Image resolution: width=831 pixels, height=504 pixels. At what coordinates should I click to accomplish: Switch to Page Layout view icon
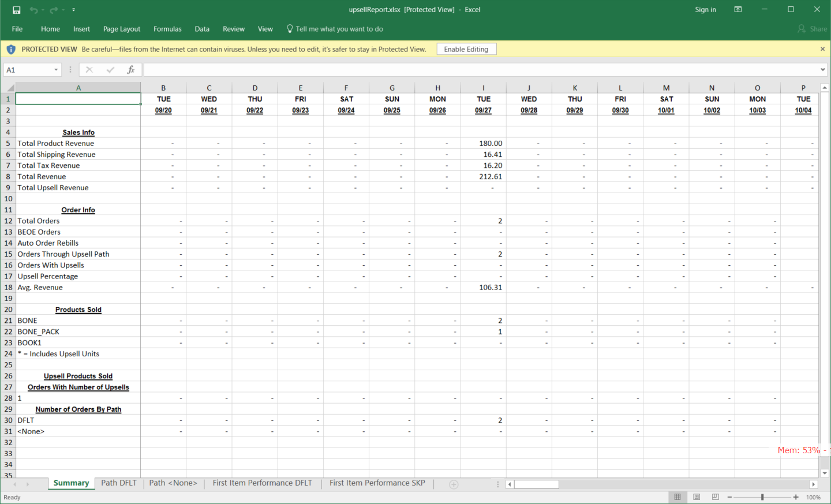pos(697,497)
